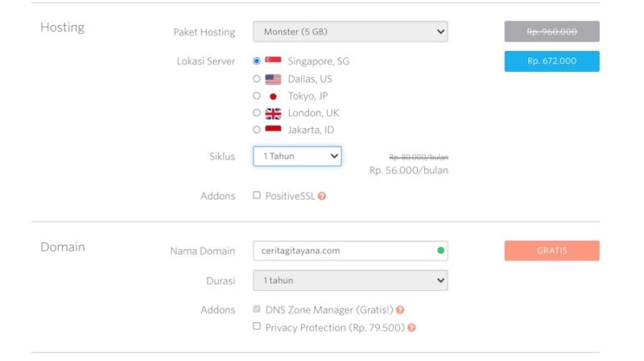Enable the Privacy Protection checkbox
This screenshot has height=361, width=644.
coord(257,326)
